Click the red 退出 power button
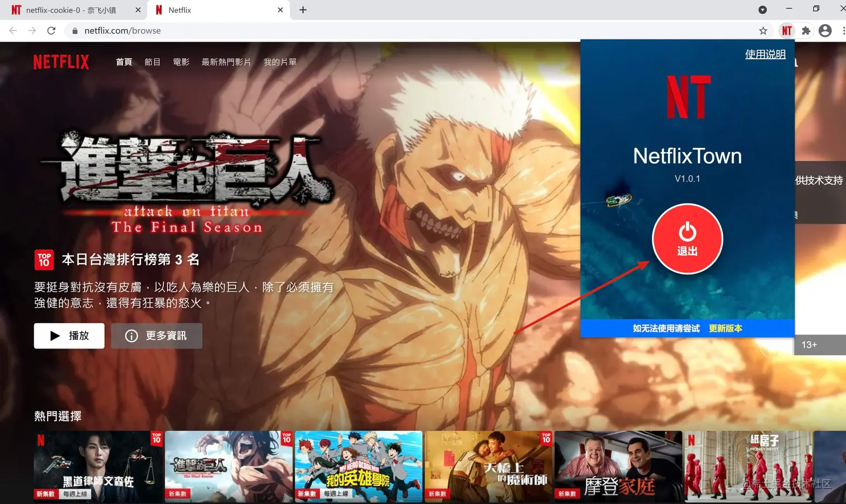Image resolution: width=846 pixels, height=504 pixels. click(x=687, y=239)
